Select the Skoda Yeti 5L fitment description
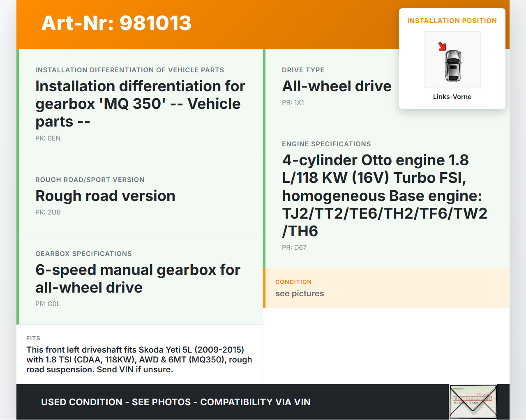This screenshot has height=420, width=526. click(139, 360)
